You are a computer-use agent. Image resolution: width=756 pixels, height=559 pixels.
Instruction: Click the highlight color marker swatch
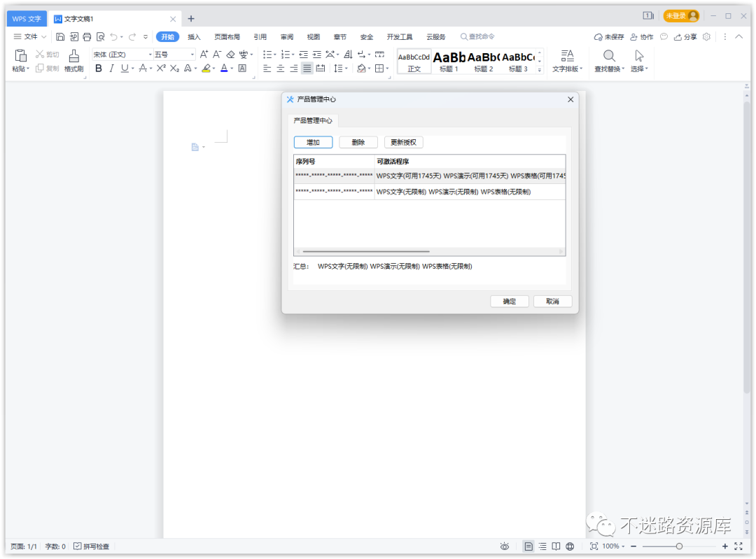click(206, 69)
